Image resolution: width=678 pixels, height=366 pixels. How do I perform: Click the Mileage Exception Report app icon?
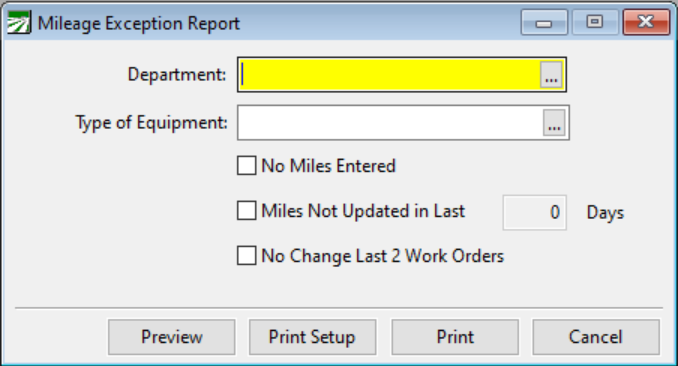(19, 22)
